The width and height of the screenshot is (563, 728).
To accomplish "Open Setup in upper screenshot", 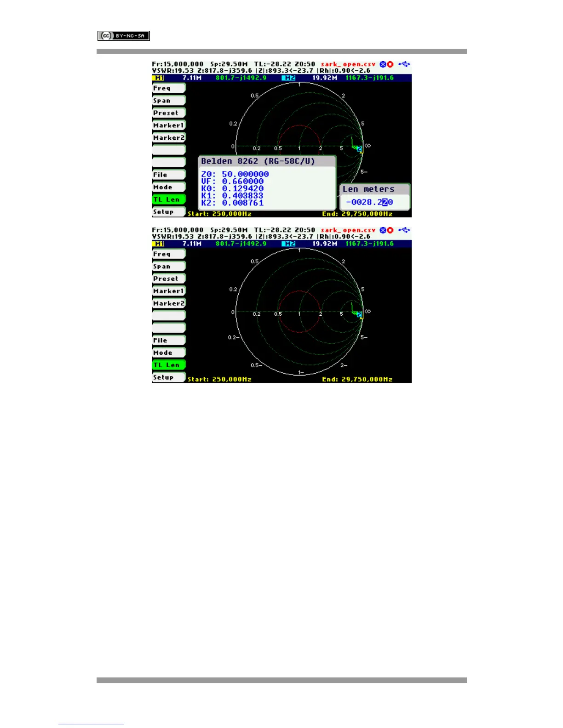I will click(169, 212).
